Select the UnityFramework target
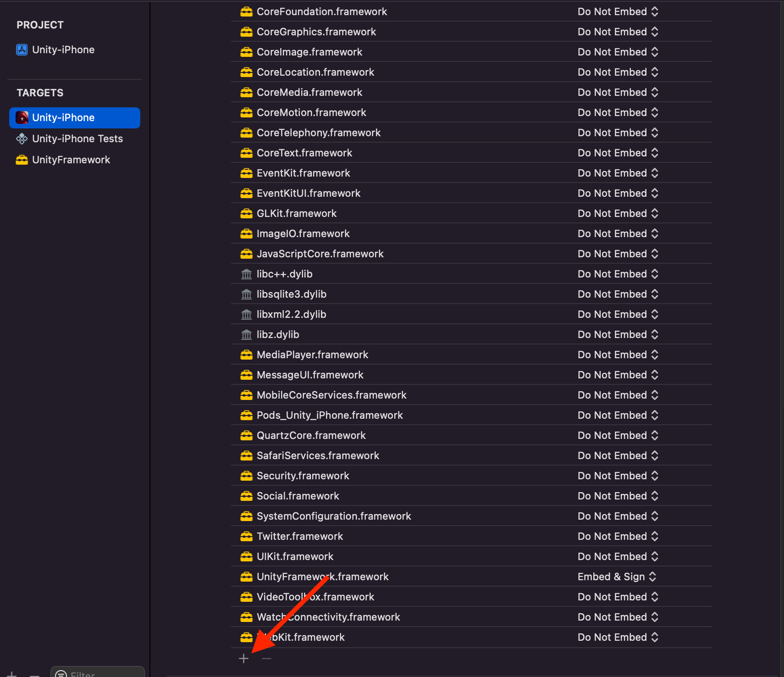The height and width of the screenshot is (677, 784). [71, 160]
